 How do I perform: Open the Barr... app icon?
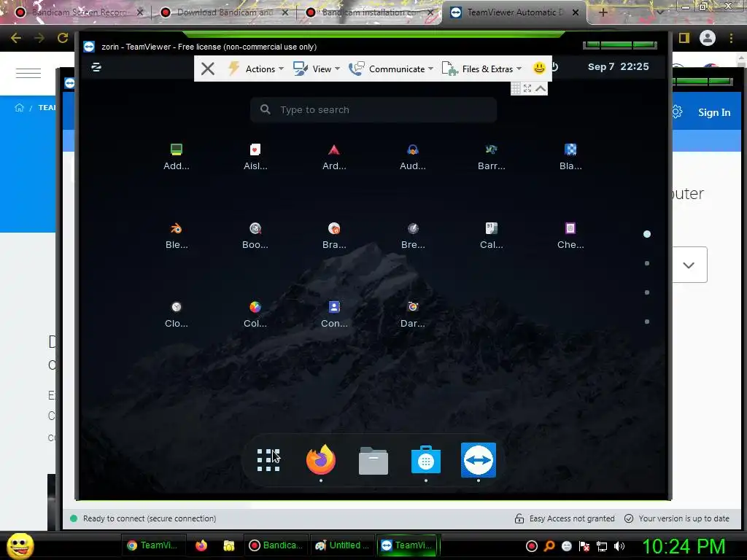491,156
